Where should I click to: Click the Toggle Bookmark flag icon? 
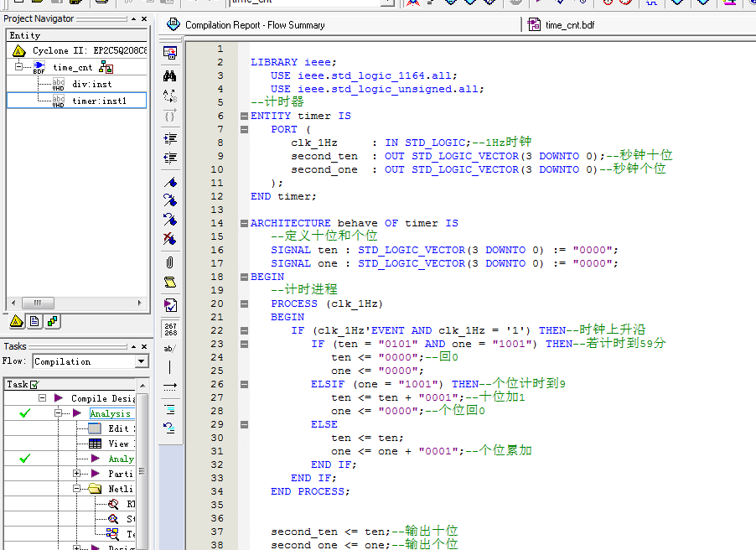pyautogui.click(x=170, y=182)
